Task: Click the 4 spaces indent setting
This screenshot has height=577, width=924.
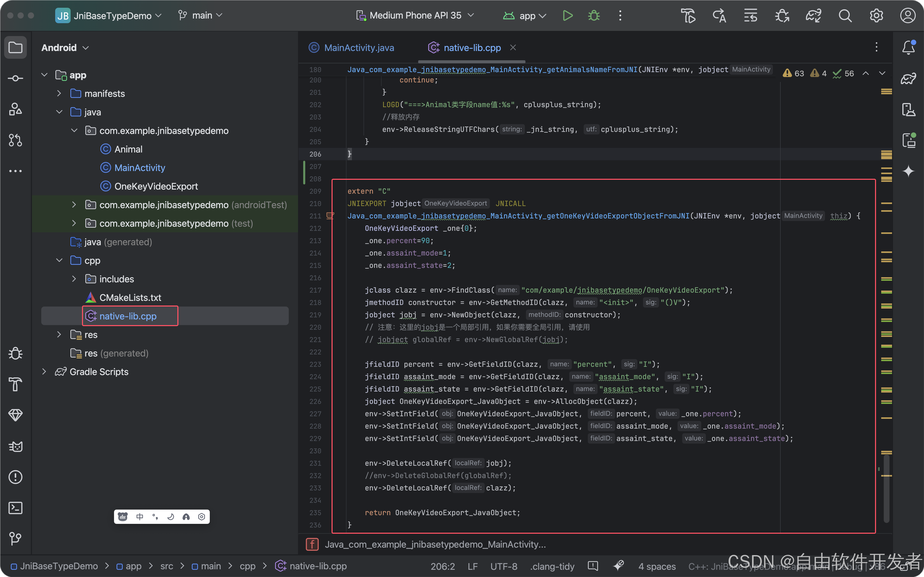Action: pyautogui.click(x=657, y=566)
